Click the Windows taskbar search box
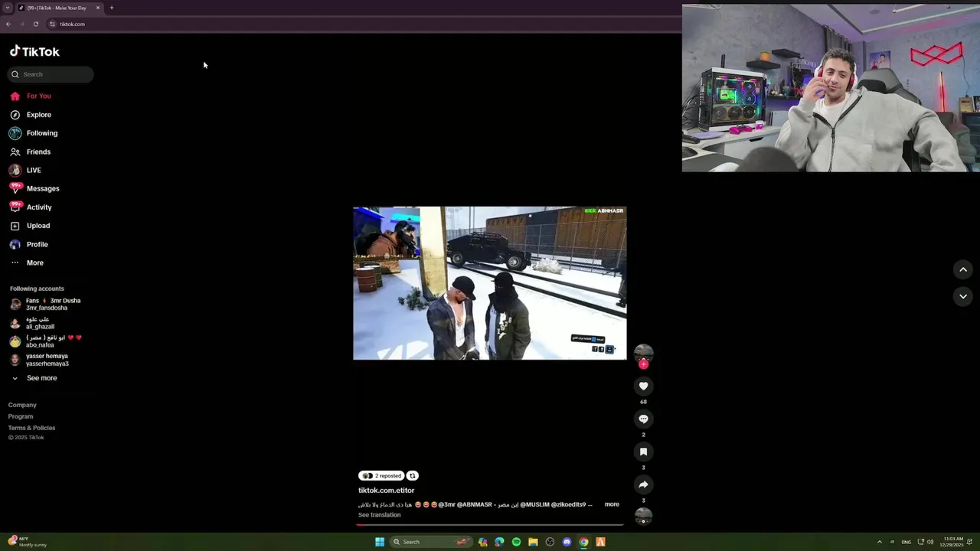Viewport: 980px width, 551px height. [430, 542]
